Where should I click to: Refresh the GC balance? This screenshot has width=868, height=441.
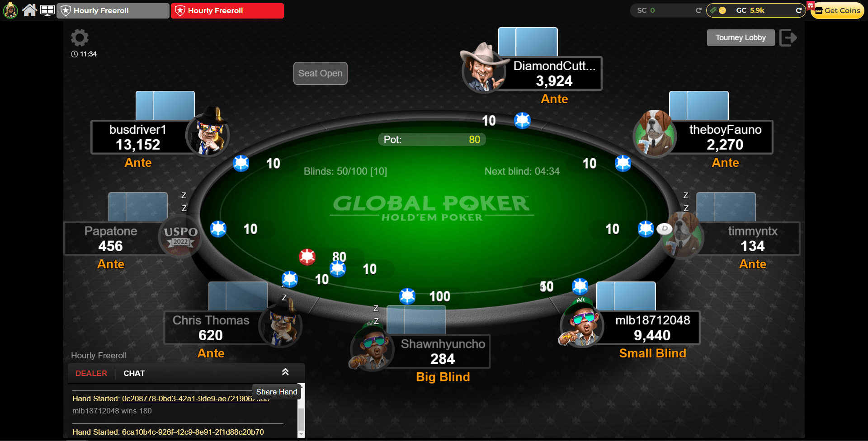(x=798, y=10)
